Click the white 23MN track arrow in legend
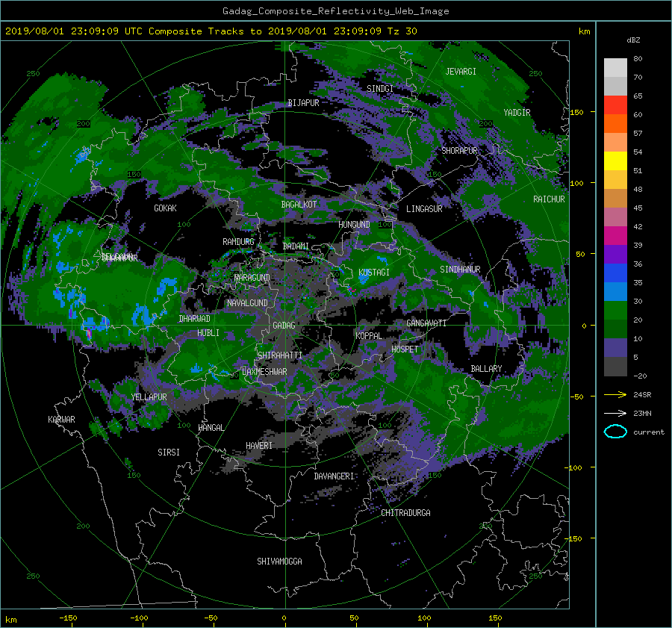 tap(615, 413)
